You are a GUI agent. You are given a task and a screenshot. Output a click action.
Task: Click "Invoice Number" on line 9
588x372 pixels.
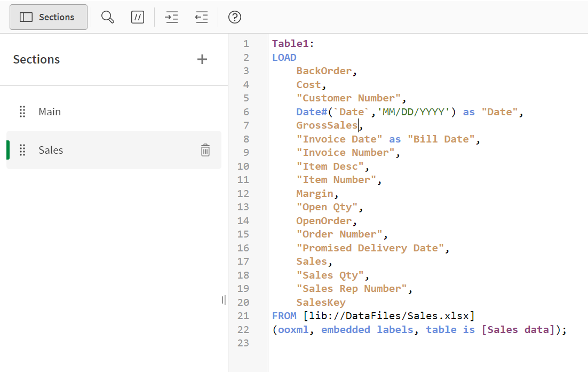click(x=345, y=153)
